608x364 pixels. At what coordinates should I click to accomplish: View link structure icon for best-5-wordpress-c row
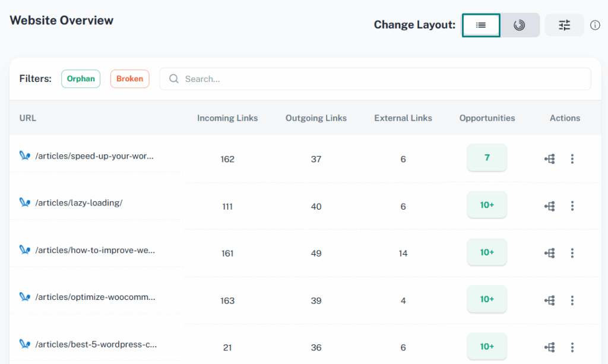pos(550,348)
